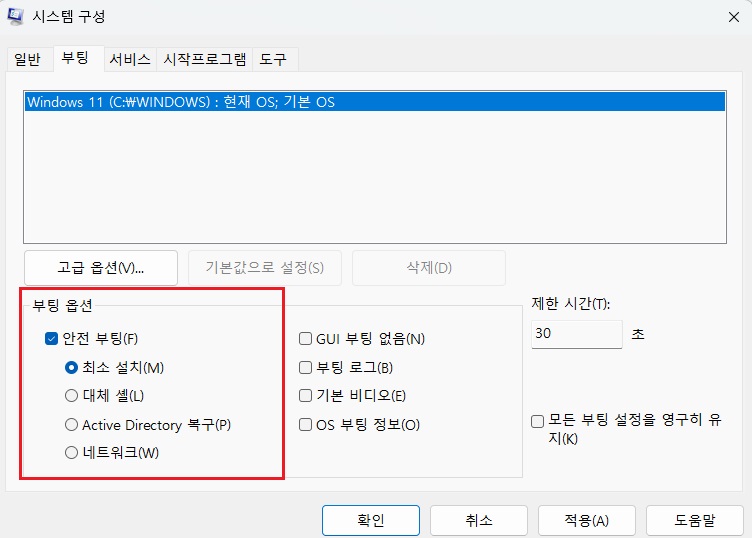Screen dimensions: 752x538
Task: Go to the 시작프로그램 tab
Action: coord(205,59)
